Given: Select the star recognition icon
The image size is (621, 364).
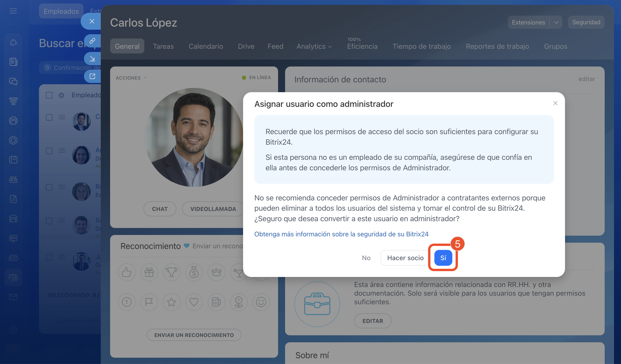Looking at the screenshot, I should coord(171,302).
